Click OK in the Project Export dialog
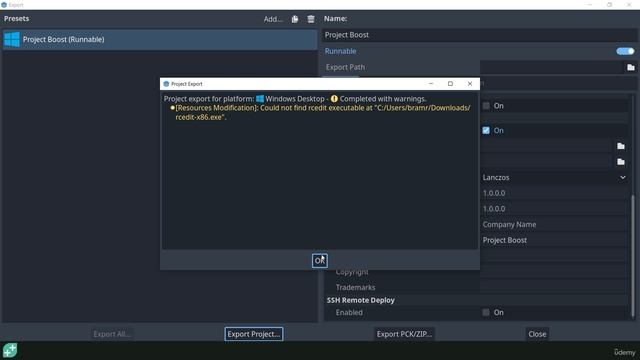The width and height of the screenshot is (640, 360). (320, 260)
